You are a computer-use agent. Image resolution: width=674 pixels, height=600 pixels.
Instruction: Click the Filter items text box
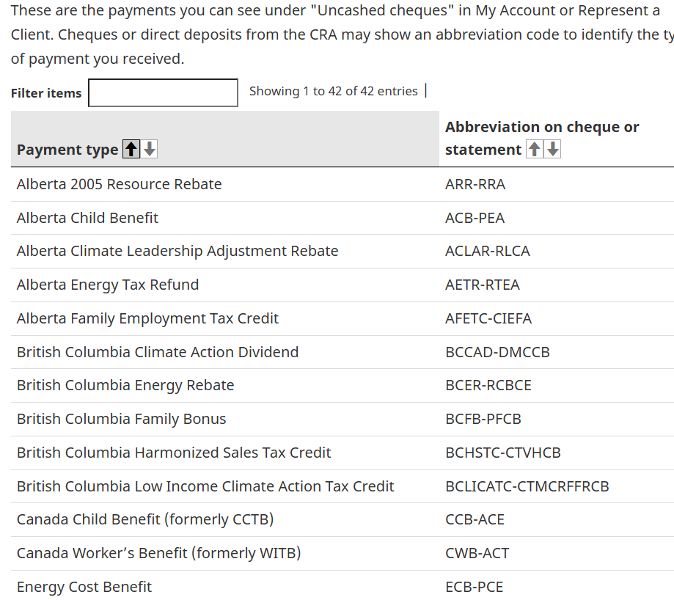pos(163,93)
